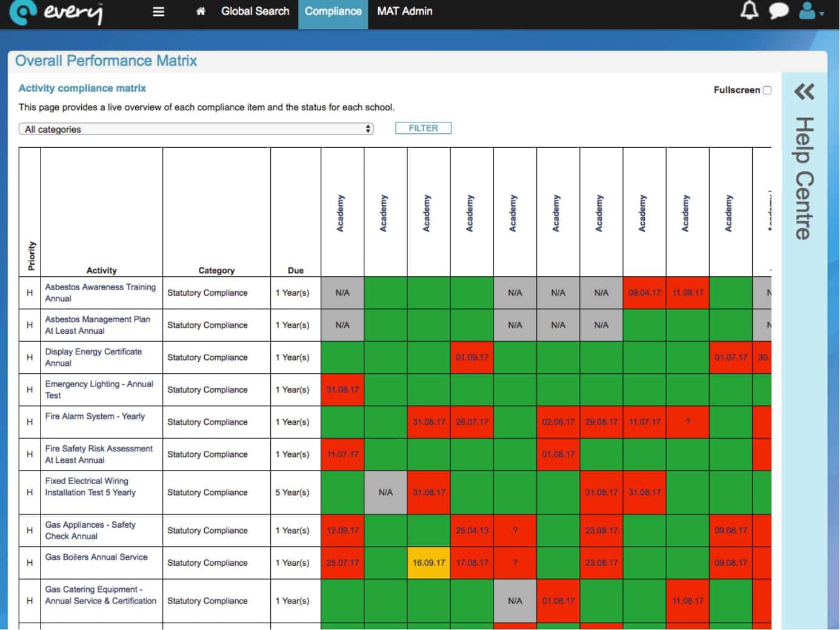Click red 09.04.17 cell in Asbestos Awareness row

tap(644, 293)
